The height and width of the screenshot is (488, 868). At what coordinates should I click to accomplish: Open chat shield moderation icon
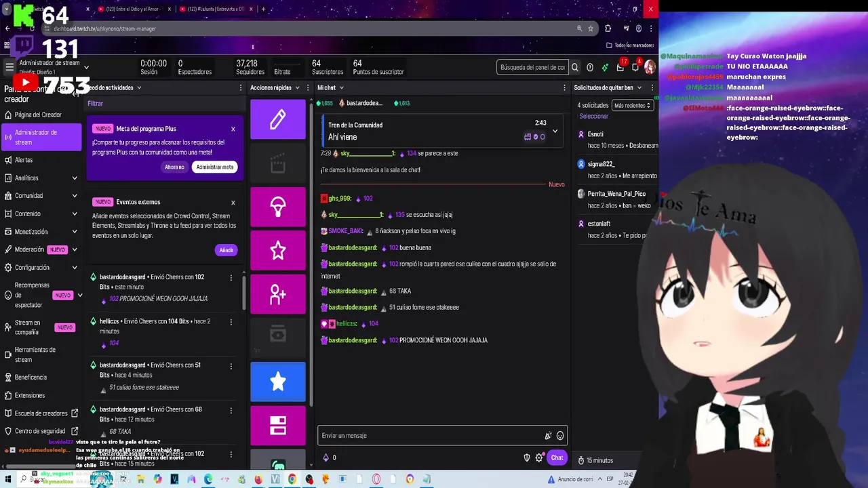click(x=527, y=457)
